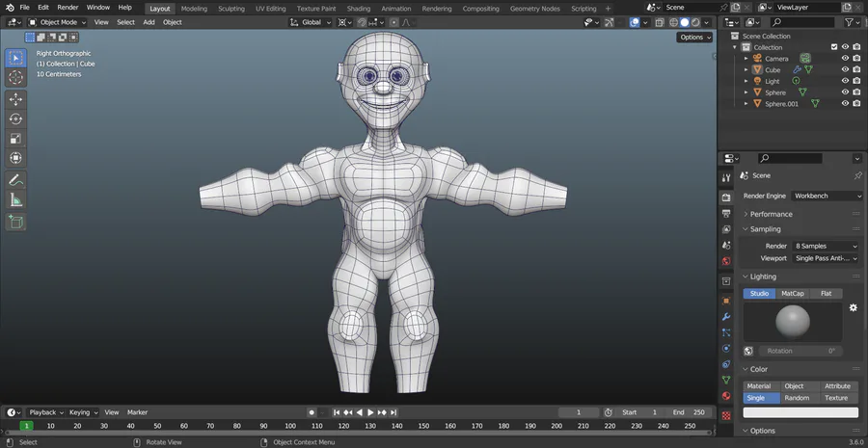Click the MatCap lighting button
Image resolution: width=868 pixels, height=448 pixels.
coord(793,293)
